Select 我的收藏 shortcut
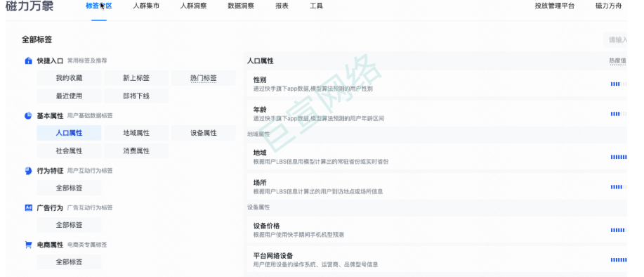 69,78
